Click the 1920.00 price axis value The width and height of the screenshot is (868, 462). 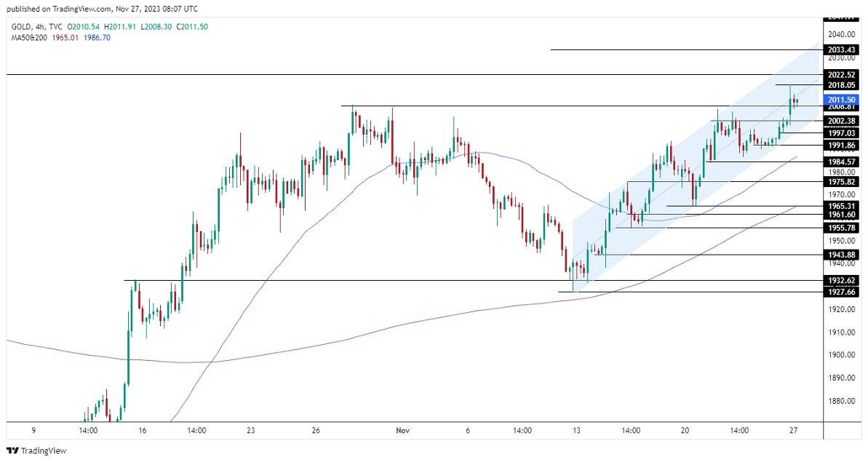[x=841, y=309]
